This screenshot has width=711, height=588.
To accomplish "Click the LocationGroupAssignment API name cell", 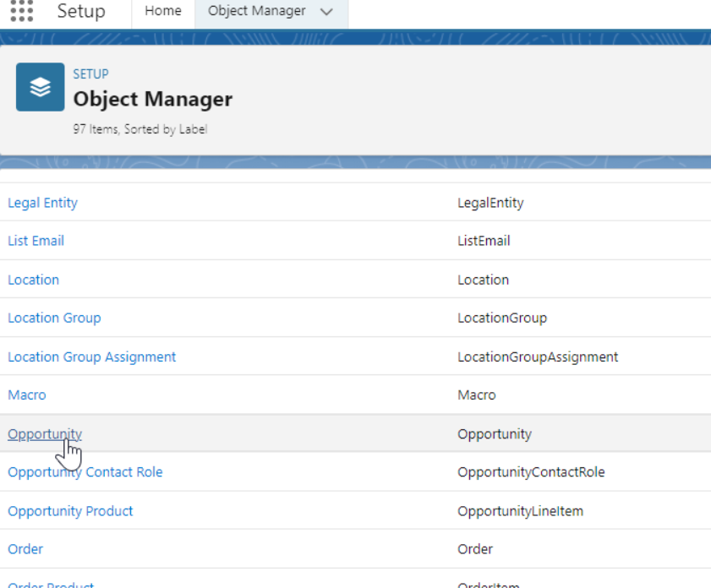I will (x=538, y=357).
